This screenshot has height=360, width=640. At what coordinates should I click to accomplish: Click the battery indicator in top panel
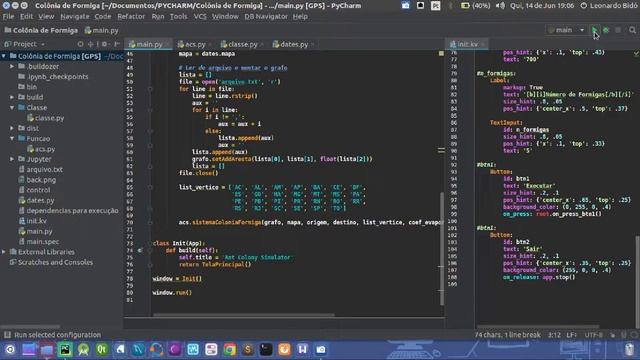[475, 6]
